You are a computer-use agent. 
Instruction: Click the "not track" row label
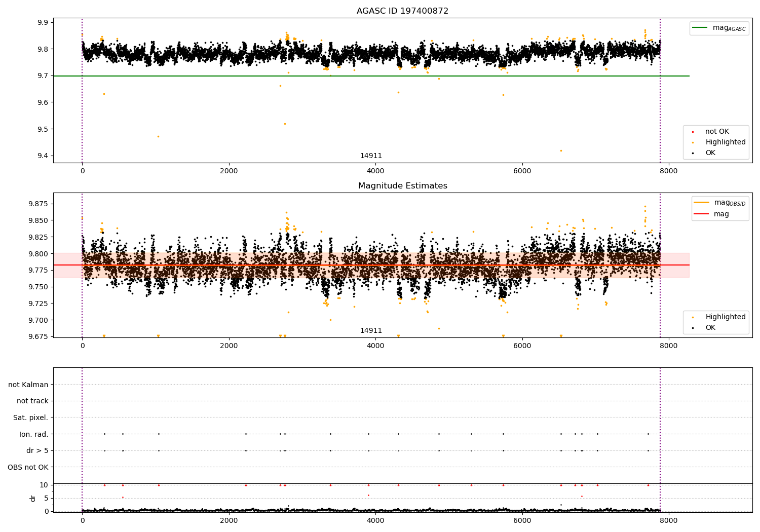32,401
